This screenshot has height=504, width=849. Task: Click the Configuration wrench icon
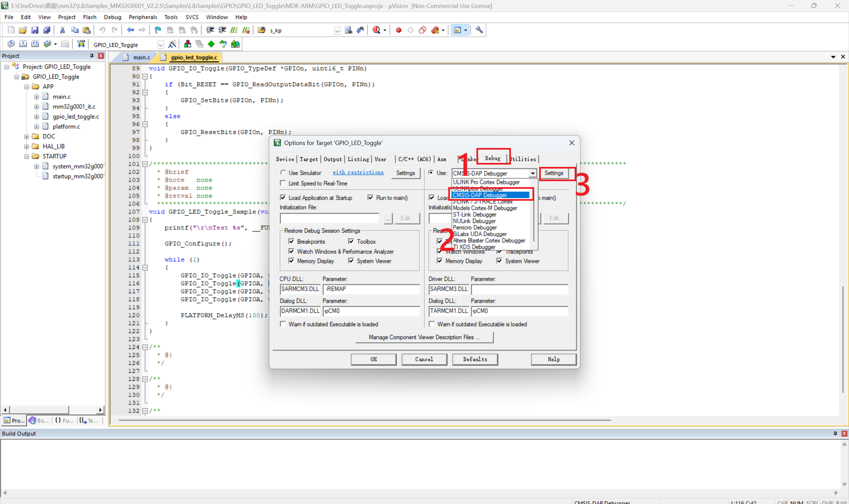(479, 30)
